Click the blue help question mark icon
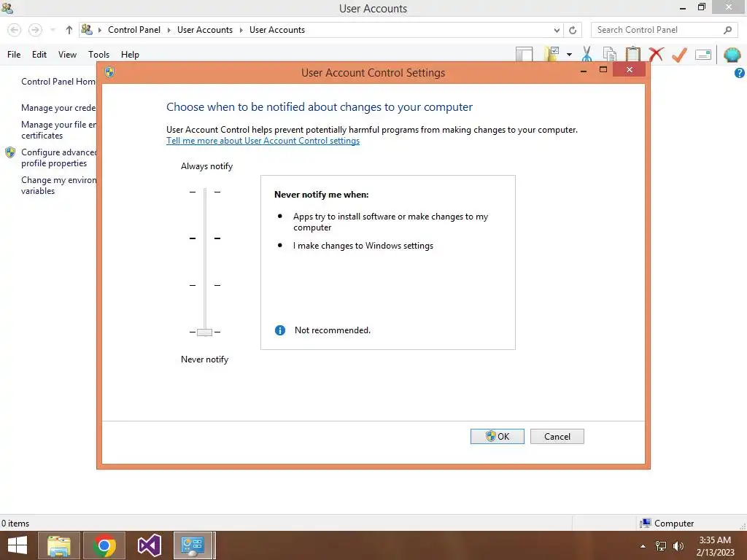The width and height of the screenshot is (747, 560). point(740,73)
